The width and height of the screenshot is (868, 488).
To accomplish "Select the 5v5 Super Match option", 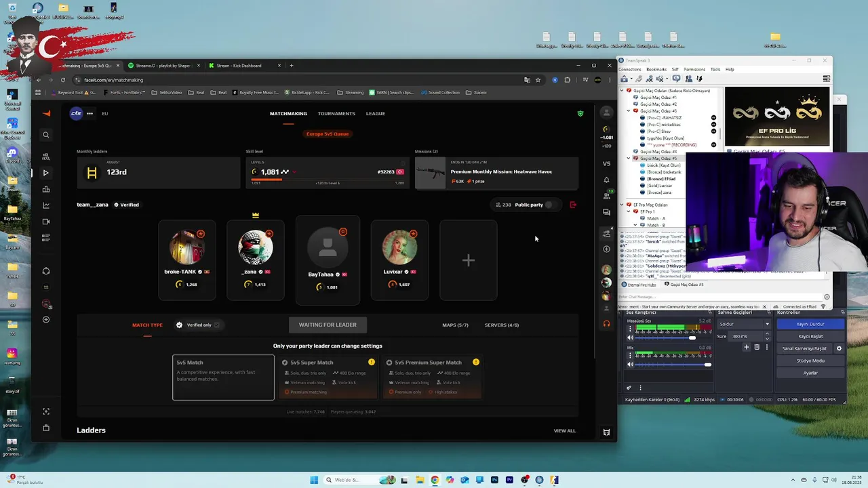I will click(329, 377).
